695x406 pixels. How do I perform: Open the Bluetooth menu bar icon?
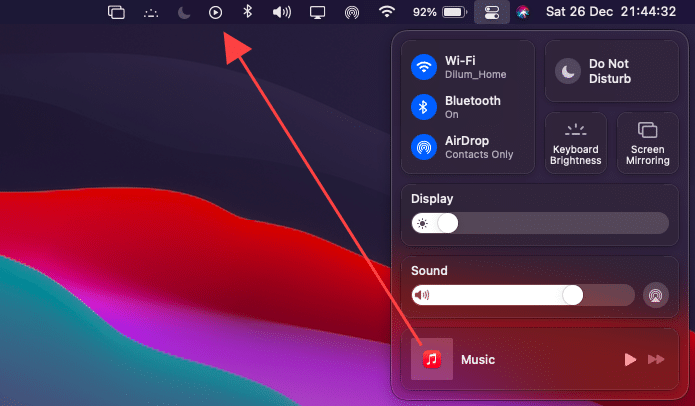pos(248,13)
